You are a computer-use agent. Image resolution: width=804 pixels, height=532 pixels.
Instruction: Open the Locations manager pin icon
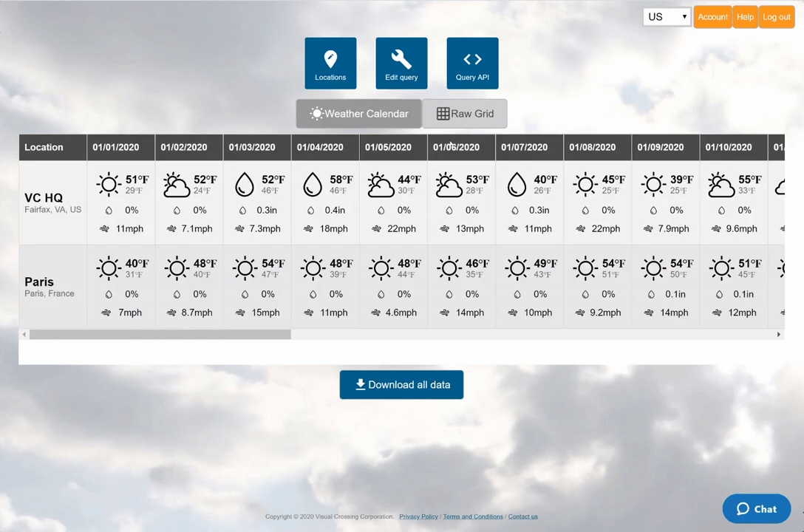330,59
